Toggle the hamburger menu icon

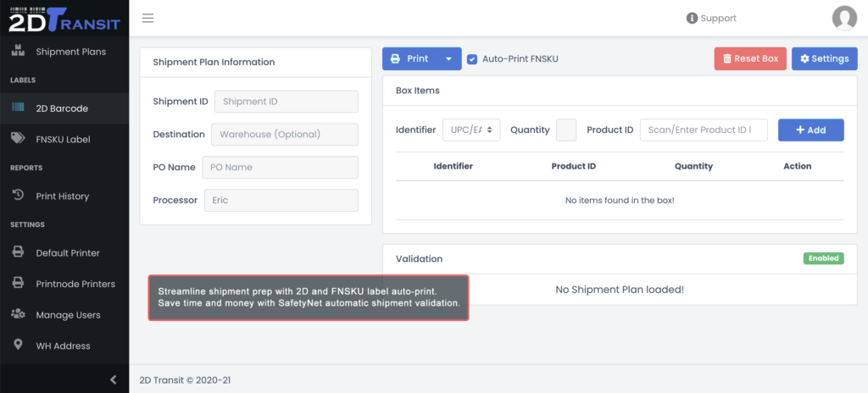(x=147, y=19)
